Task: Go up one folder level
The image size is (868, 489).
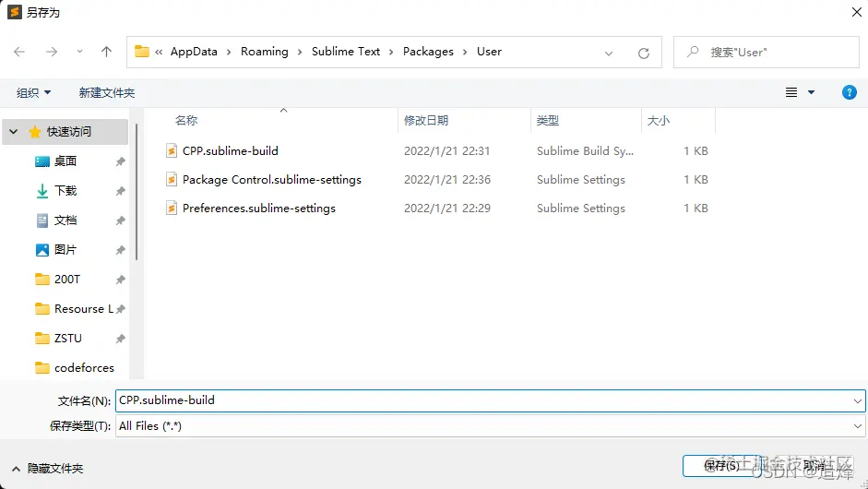Action: pos(106,52)
